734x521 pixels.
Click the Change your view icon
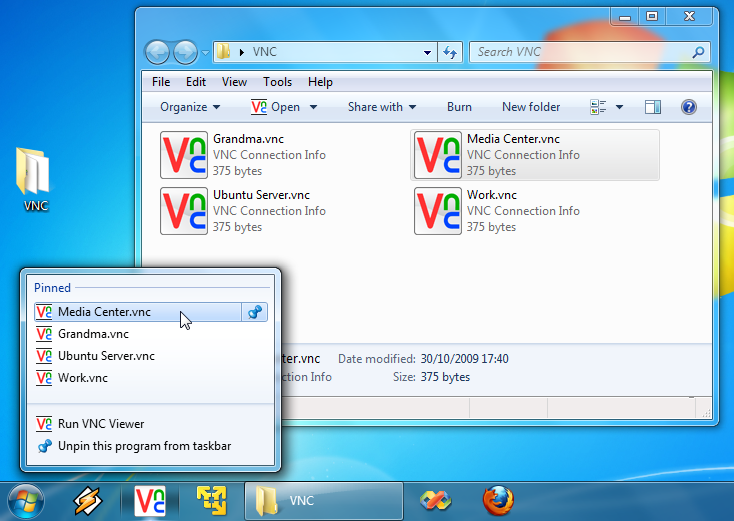tap(598, 107)
